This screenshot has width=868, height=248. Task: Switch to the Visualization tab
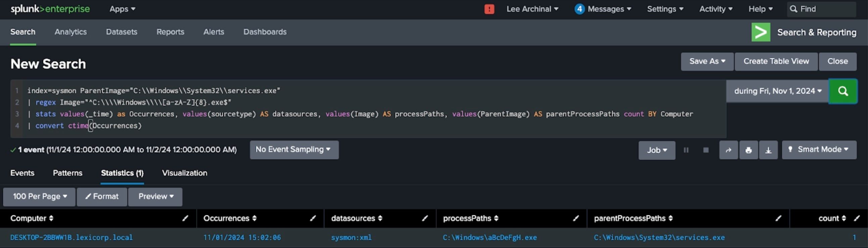(185, 173)
